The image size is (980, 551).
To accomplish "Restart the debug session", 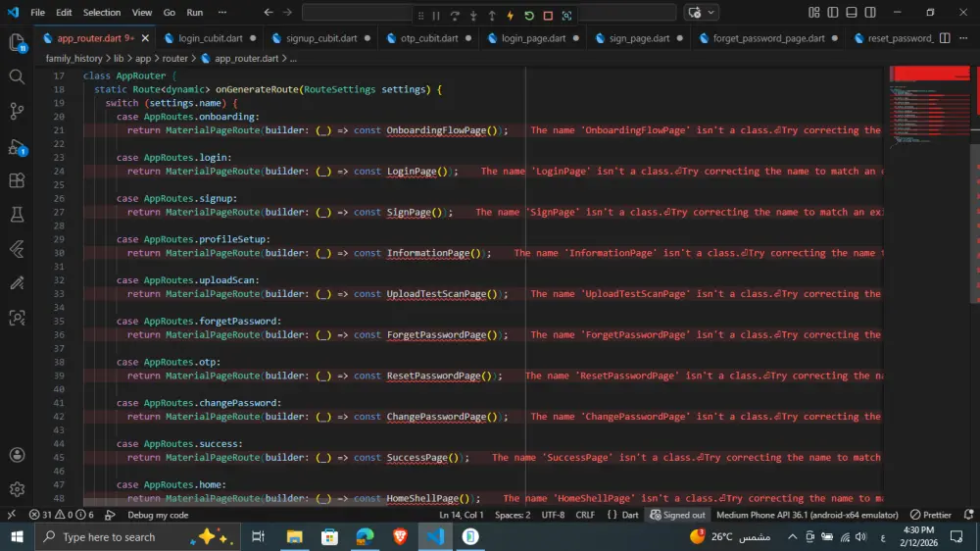I will pyautogui.click(x=529, y=15).
